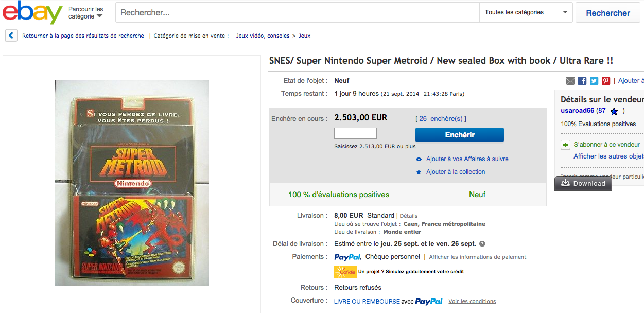Pin the listing on Pinterest
Viewport: 644px width, 334px height.
[x=606, y=81]
